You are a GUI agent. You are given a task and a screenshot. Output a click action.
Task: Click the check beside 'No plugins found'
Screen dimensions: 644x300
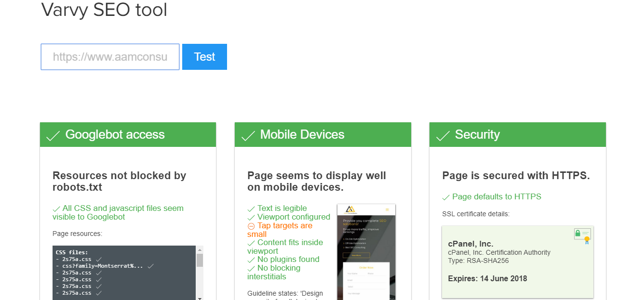click(251, 260)
